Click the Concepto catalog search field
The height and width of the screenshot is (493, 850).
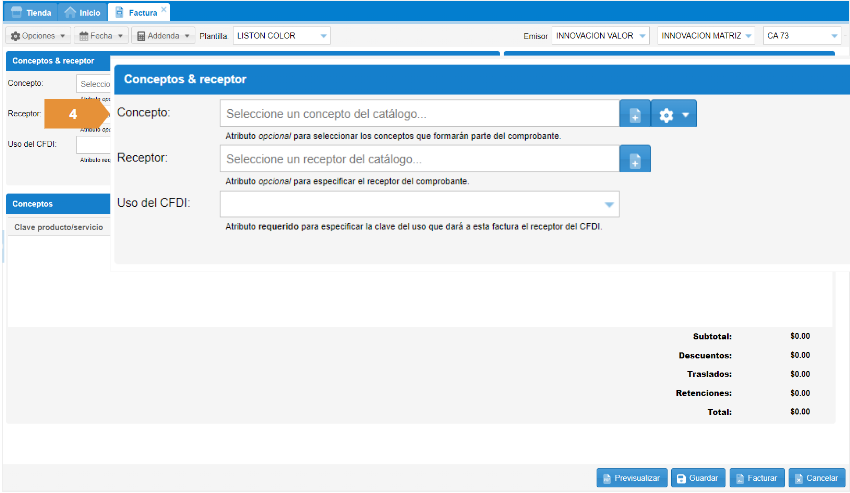419,114
